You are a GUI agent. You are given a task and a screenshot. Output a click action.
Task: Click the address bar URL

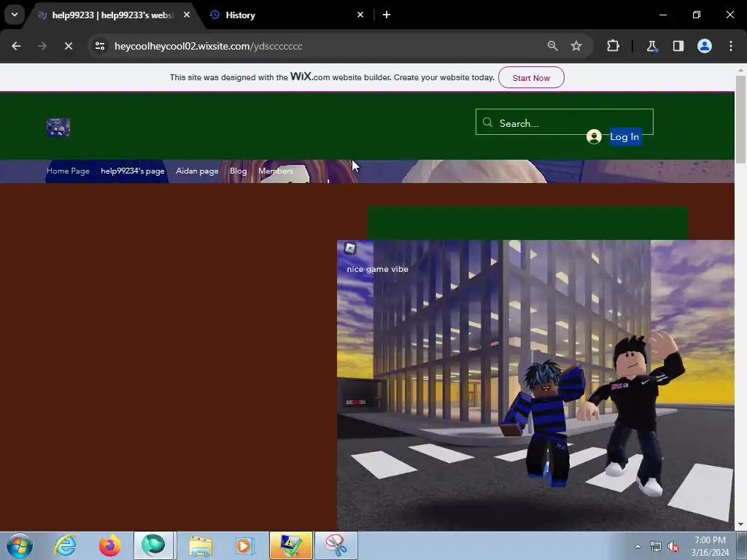point(208,46)
